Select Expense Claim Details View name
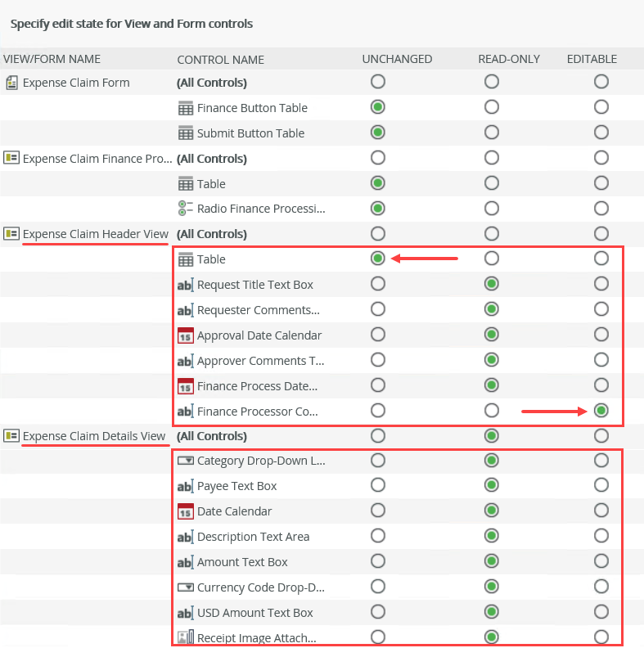This screenshot has height=648, width=644. point(94,436)
